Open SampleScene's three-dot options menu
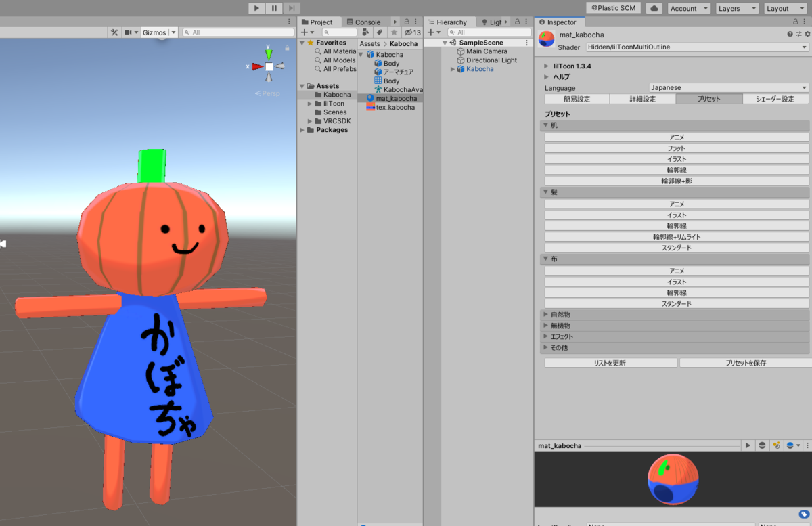The height and width of the screenshot is (526, 812). 527,43
